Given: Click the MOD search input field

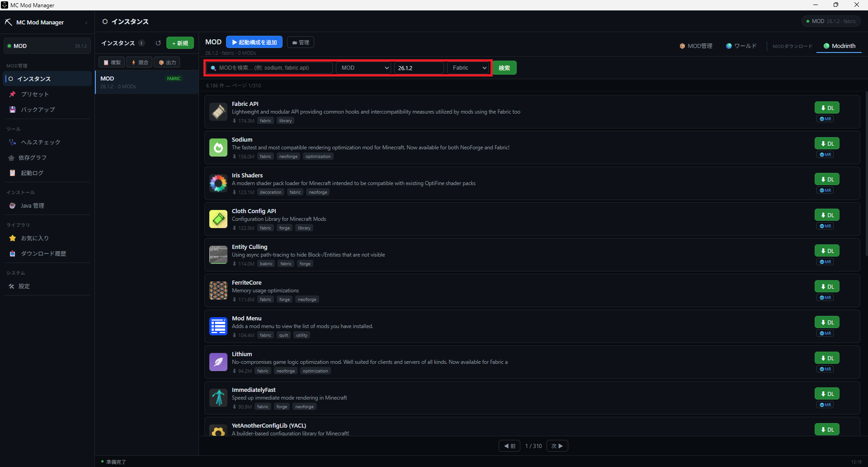Looking at the screenshot, I should click(x=269, y=68).
